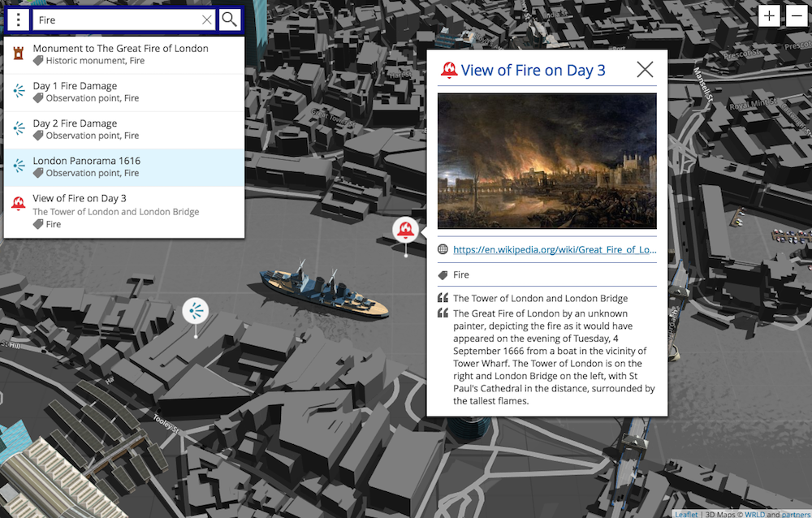Select the Day 2 Fire Damage result
This screenshot has height=518, width=812.
124,130
